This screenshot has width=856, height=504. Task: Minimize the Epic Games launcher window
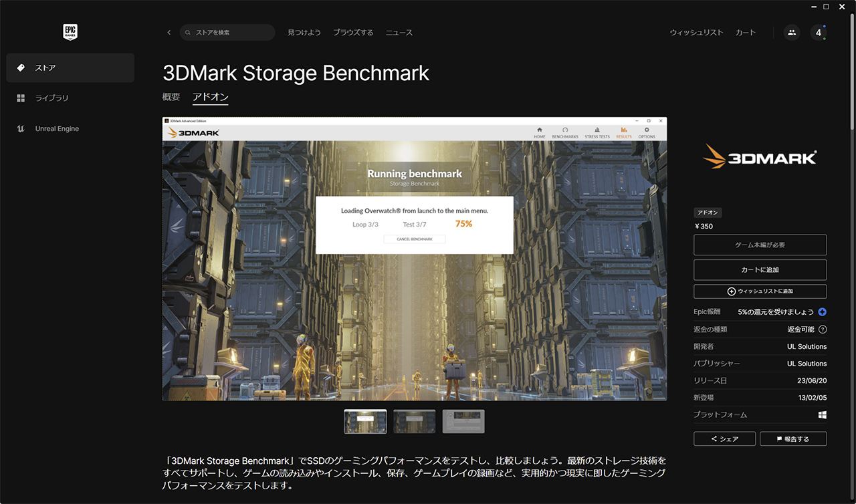[813, 7]
